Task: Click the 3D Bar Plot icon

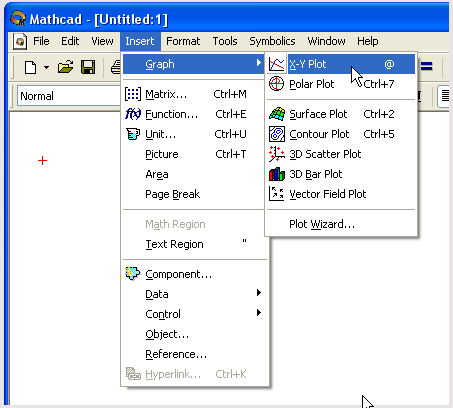Action: click(x=277, y=174)
